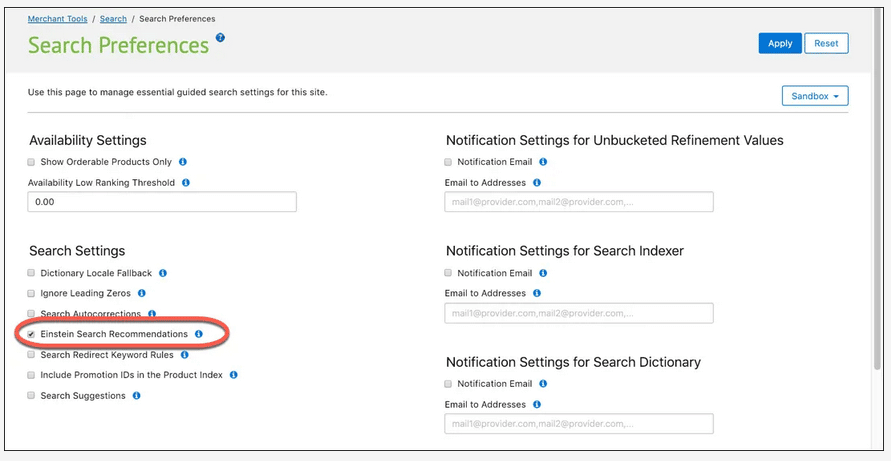Screen dimensions: 891x461
Task: Click info icon next to Ignore Leading Zeros
Action: [x=142, y=293]
